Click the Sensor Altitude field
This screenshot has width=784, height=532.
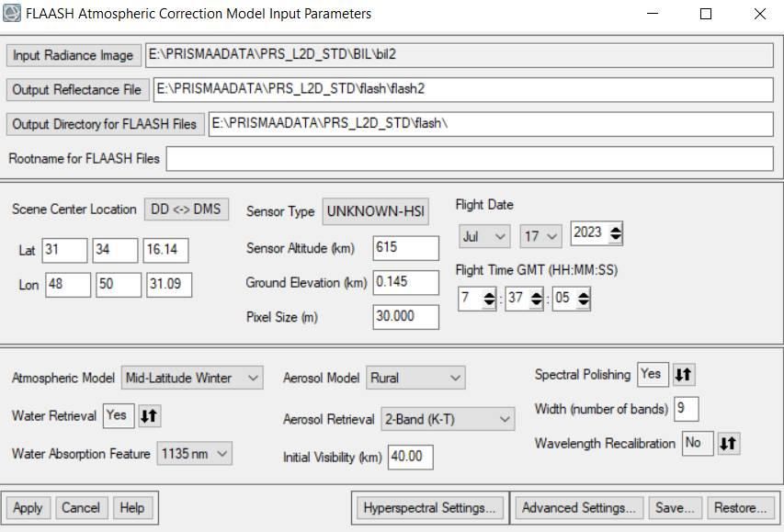(406, 248)
